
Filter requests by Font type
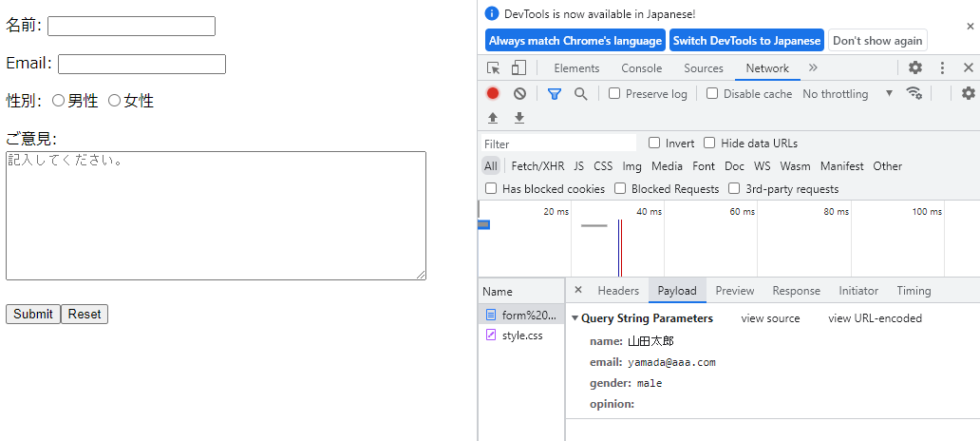tap(704, 165)
